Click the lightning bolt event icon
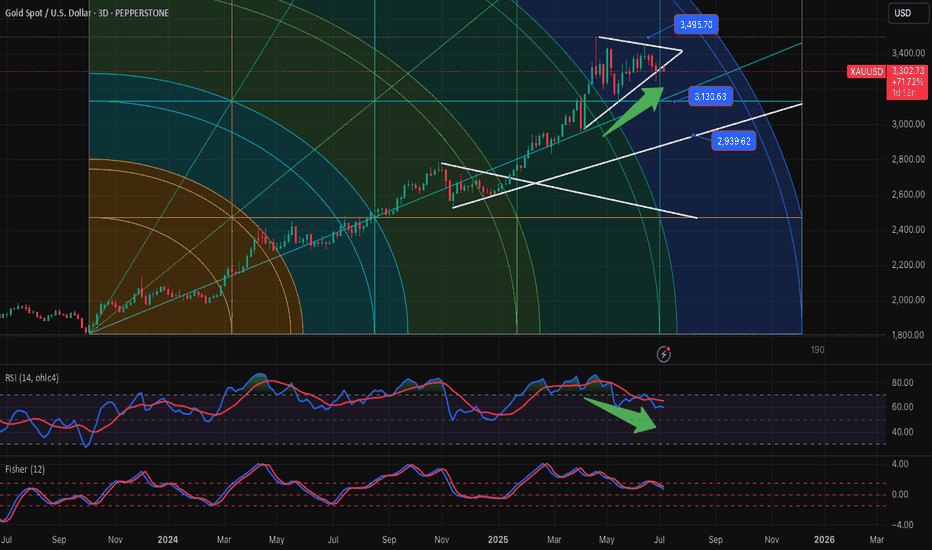This screenshot has width=932, height=550. pyautogui.click(x=664, y=354)
